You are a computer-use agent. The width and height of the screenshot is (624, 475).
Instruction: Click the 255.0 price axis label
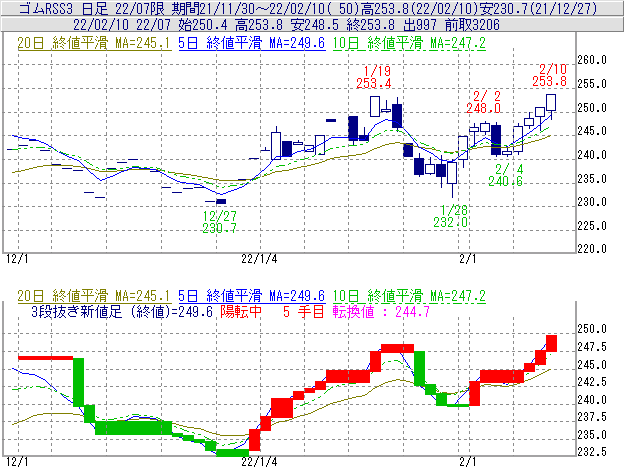[x=592, y=84]
